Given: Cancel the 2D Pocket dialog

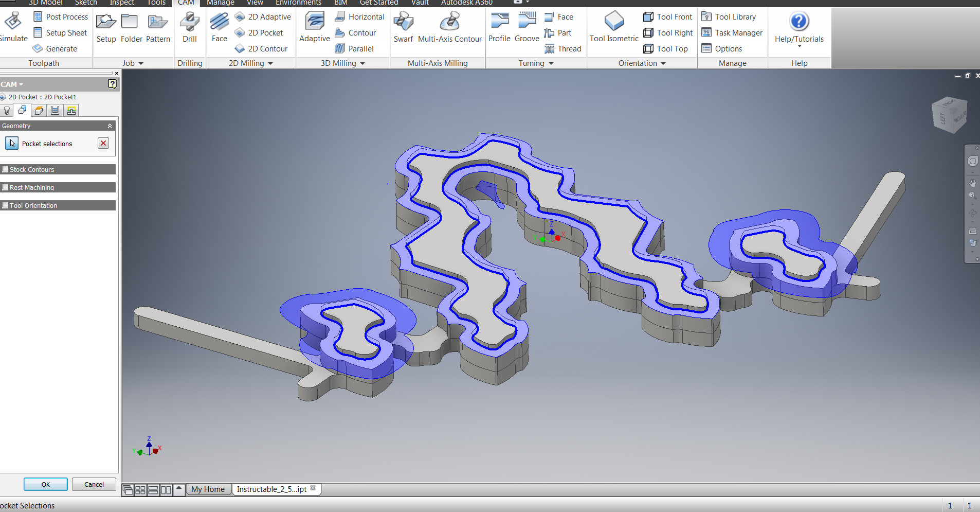Looking at the screenshot, I should tap(94, 484).
